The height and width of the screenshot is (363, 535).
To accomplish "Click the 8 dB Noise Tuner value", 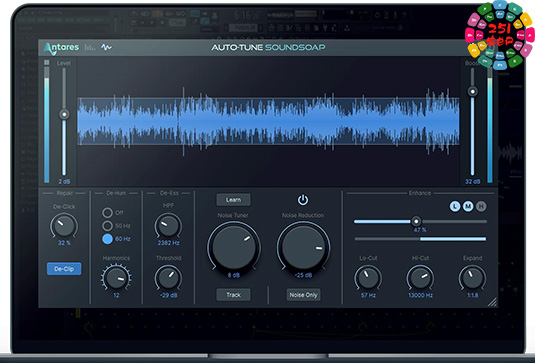I will (234, 275).
